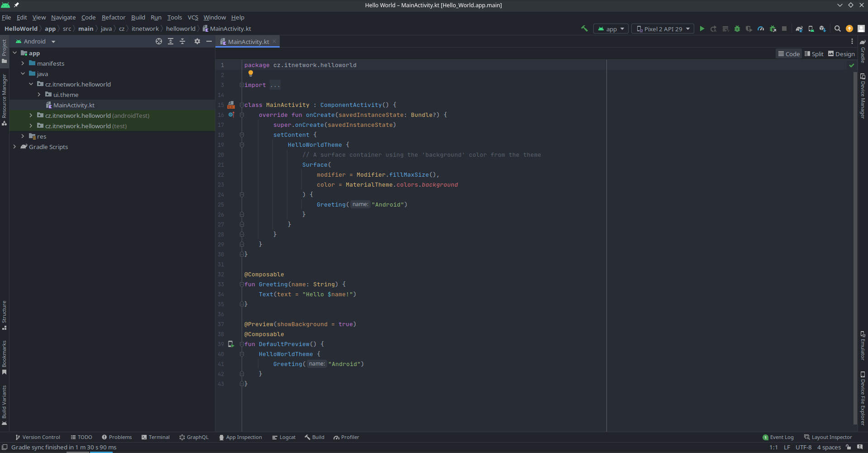Select Opened File in the Project panel
Viewport: 868px width, 453px height.
[x=158, y=41]
